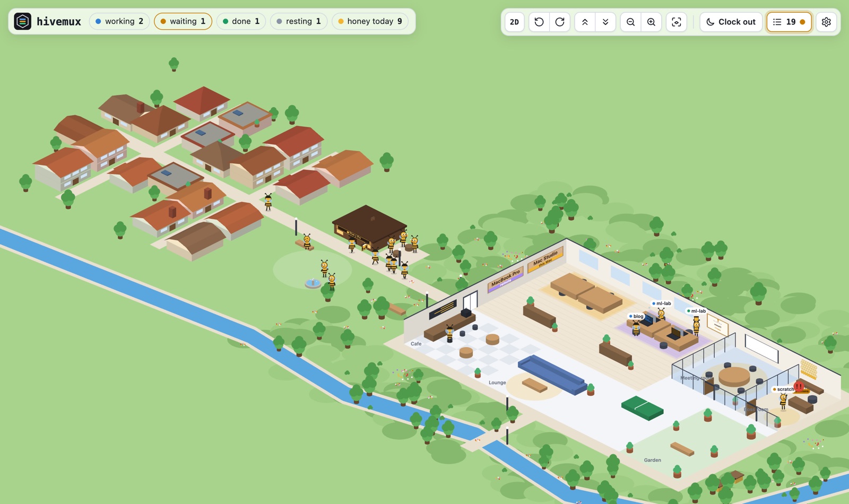
Task: Click the hivemux hexagon logo icon
Action: click(x=22, y=22)
